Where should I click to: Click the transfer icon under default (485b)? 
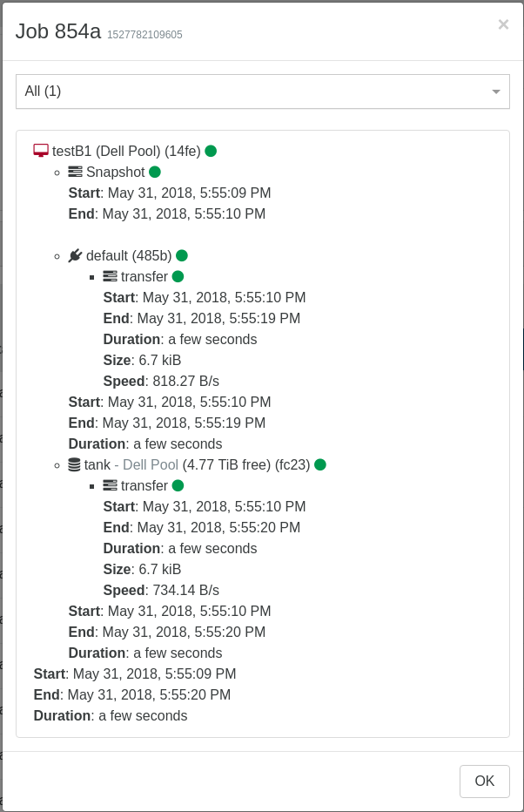pyautogui.click(x=110, y=276)
